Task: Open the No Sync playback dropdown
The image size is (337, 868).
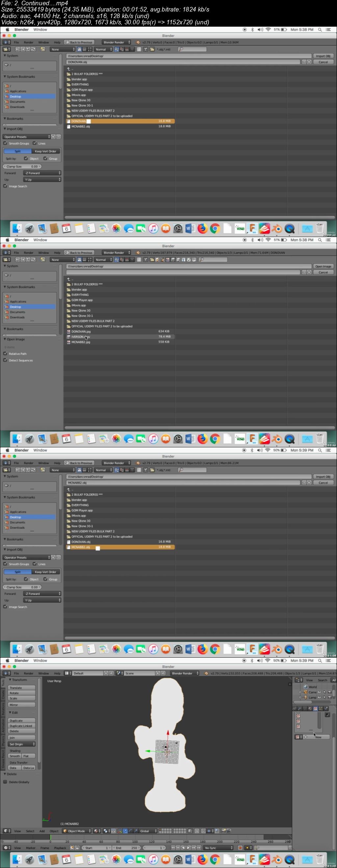Action: point(218,848)
